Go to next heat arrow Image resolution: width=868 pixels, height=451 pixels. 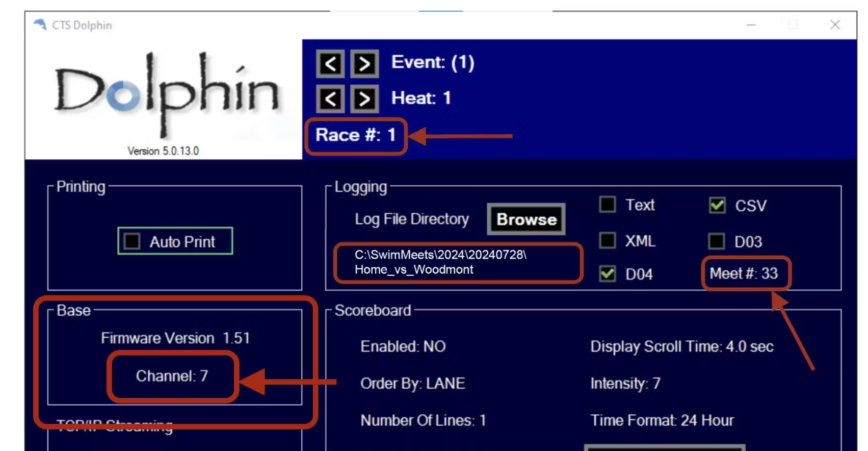pyautogui.click(x=364, y=98)
